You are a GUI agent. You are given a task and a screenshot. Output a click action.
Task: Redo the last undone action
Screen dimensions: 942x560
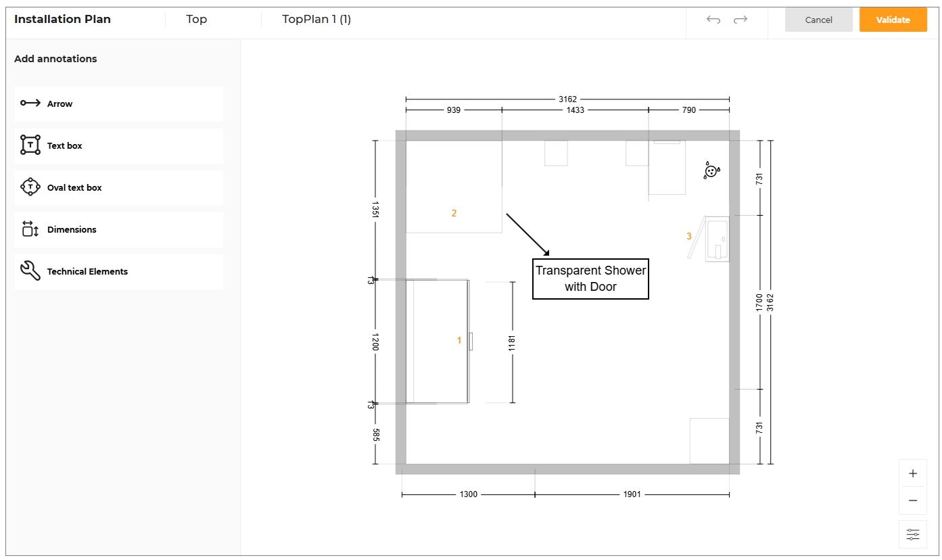(740, 20)
